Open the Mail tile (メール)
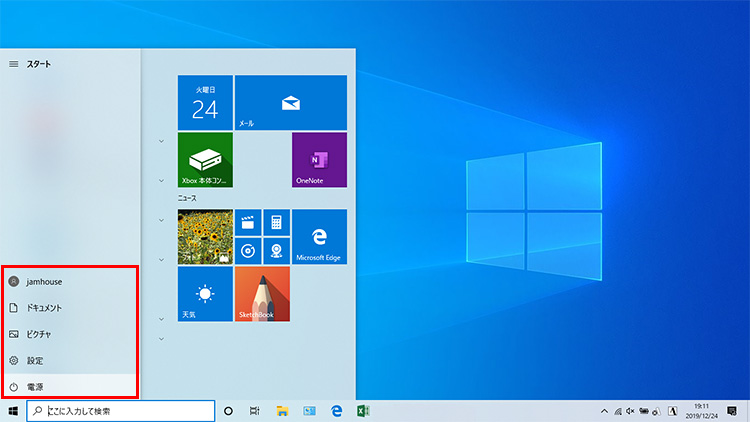750x422 pixels. coord(291,102)
